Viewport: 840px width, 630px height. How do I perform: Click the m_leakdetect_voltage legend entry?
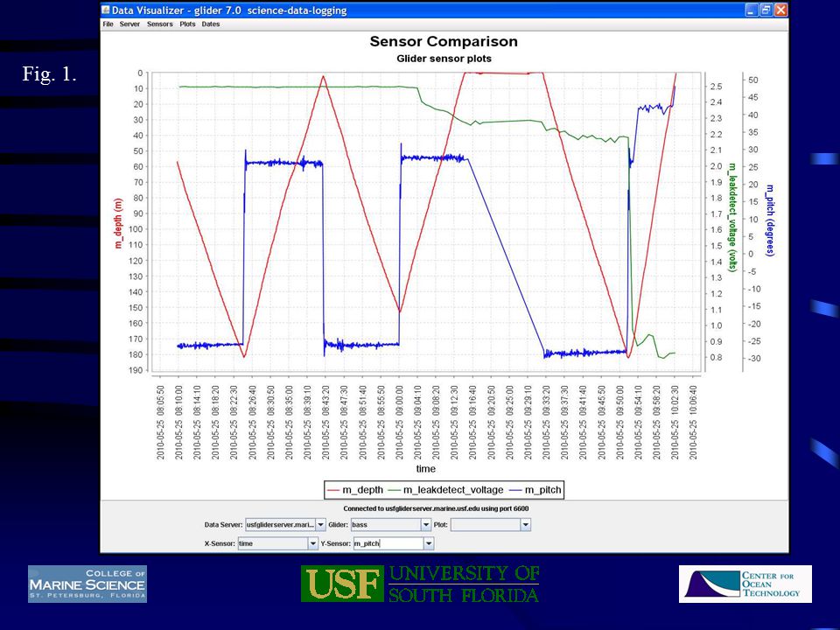[x=445, y=490]
